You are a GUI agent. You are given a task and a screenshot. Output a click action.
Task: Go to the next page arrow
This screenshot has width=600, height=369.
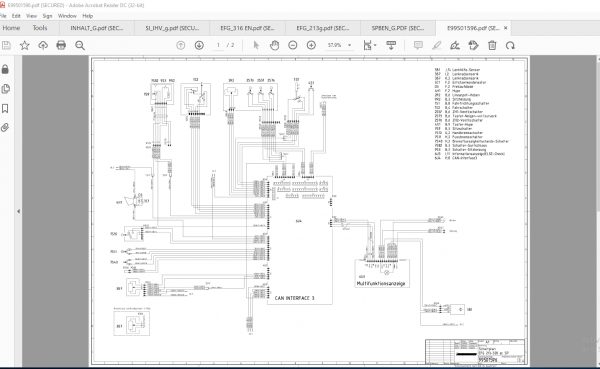[x=199, y=45]
